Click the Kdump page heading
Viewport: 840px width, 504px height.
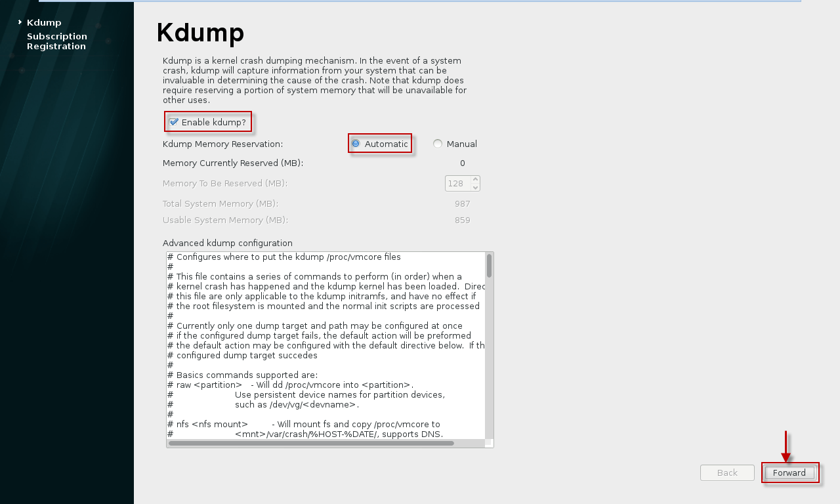(x=200, y=33)
